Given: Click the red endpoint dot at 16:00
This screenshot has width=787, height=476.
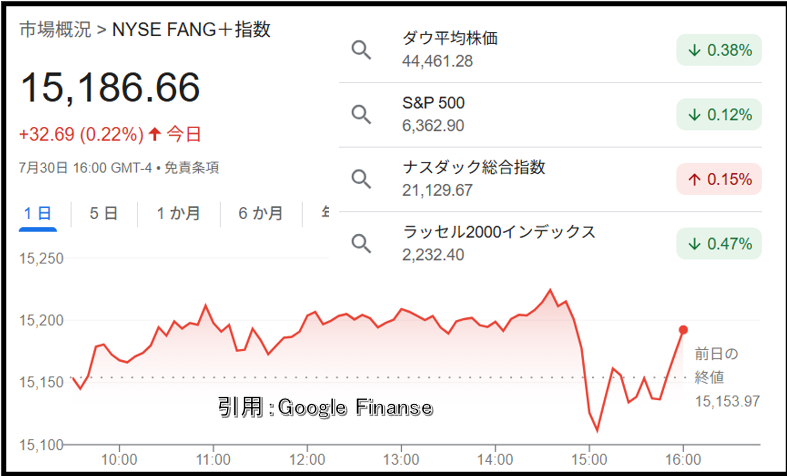Looking at the screenshot, I should pos(683,330).
